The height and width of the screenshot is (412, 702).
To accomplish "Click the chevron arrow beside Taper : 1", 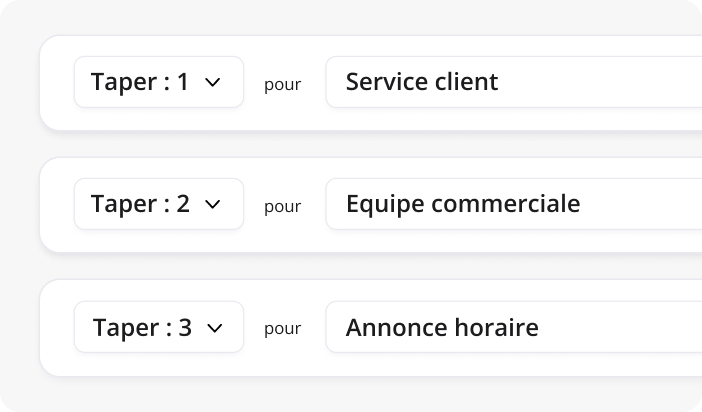I will tap(212, 83).
